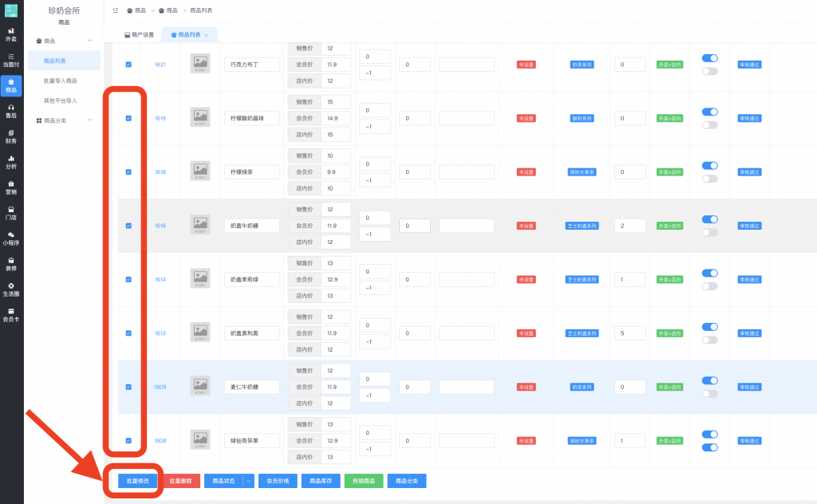Click the 当面付 sidebar icon
The image size is (817, 504).
coord(11,60)
